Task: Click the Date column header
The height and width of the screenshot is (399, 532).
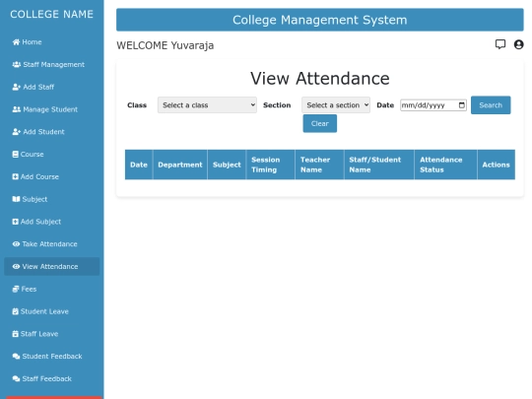Action: (x=139, y=165)
